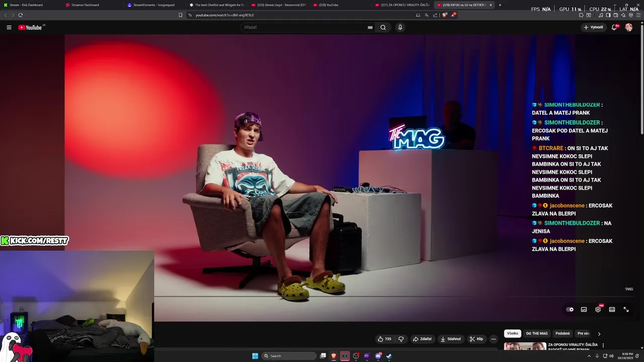Open the more actions three-dot menu below video
The width and height of the screenshot is (644, 362).
tap(494, 339)
